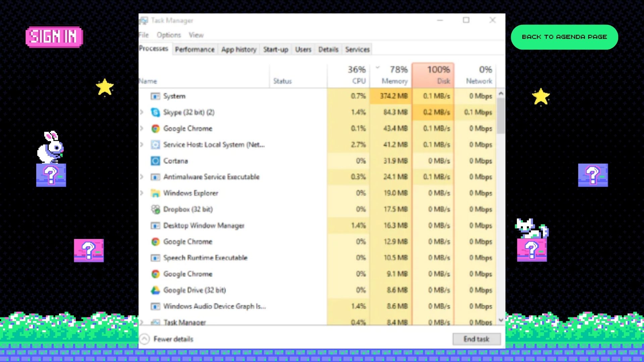Select the Windows Explorer folder icon
644x362 pixels.
[x=155, y=193]
